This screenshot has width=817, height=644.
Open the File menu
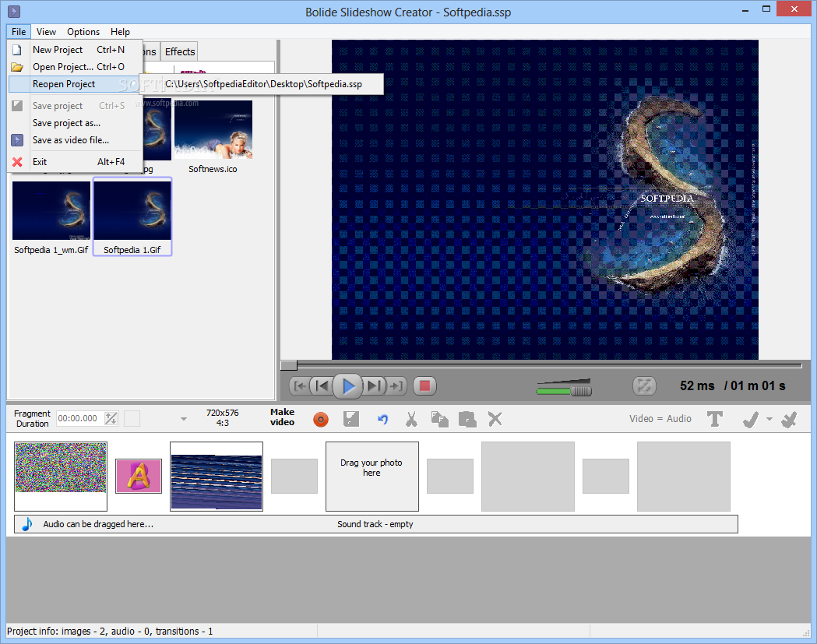click(x=19, y=32)
